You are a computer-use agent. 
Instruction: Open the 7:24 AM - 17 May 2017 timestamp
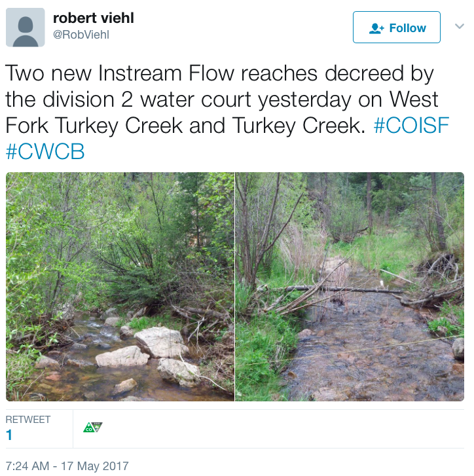pyautogui.click(x=67, y=466)
